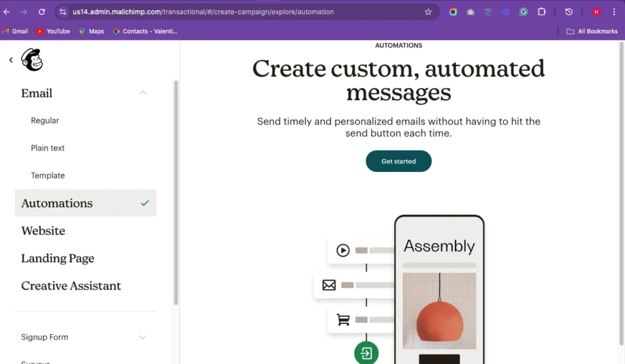Navigate back using the browser back arrow
This screenshot has height=364, width=625.
point(7,12)
